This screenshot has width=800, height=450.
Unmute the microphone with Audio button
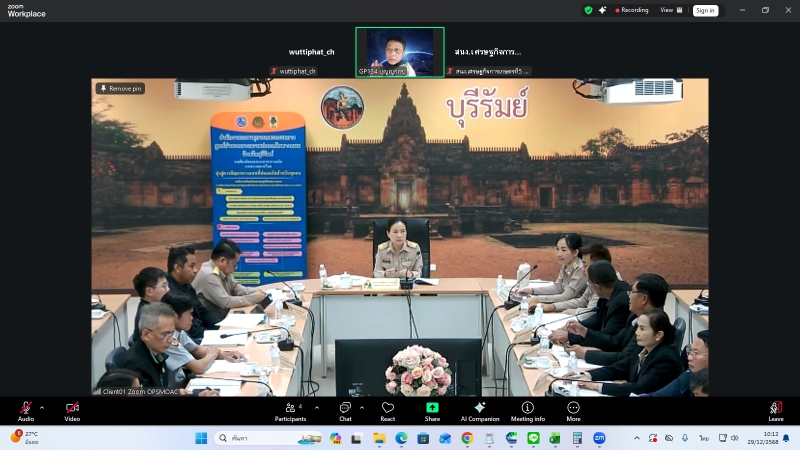[26, 411]
